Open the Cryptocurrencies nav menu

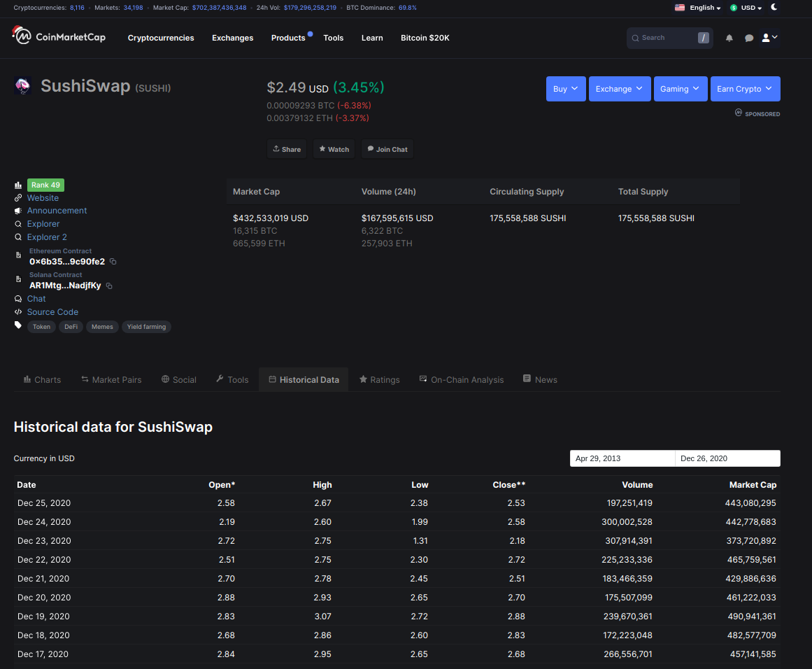click(161, 38)
